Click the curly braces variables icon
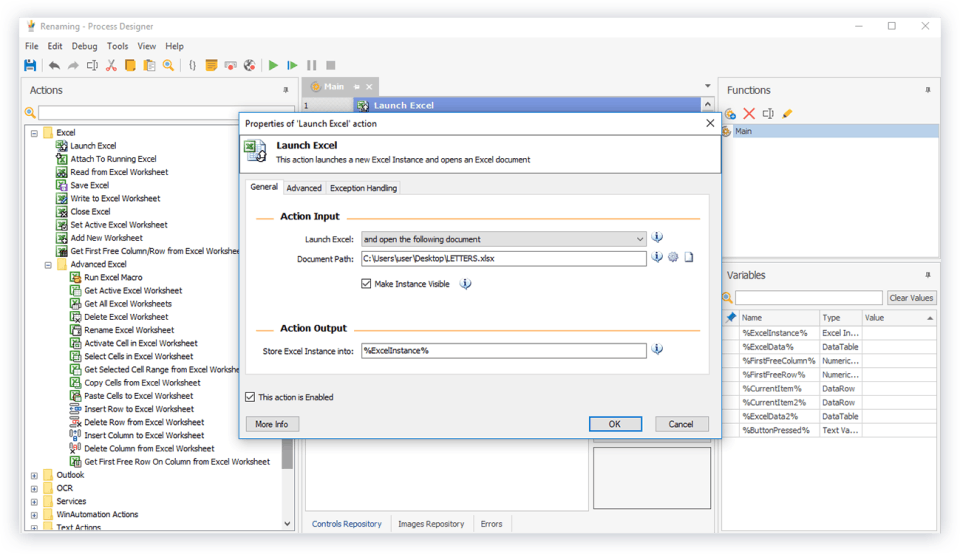Viewport: 960px width, 554px height. pos(192,65)
